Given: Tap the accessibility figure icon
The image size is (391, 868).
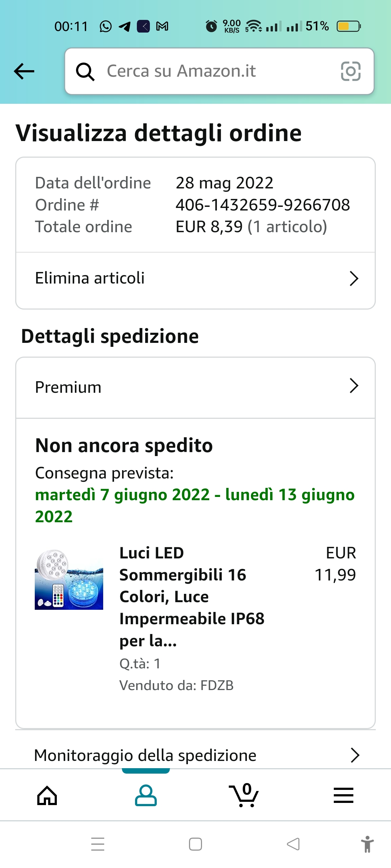Looking at the screenshot, I should pyautogui.click(x=367, y=844).
